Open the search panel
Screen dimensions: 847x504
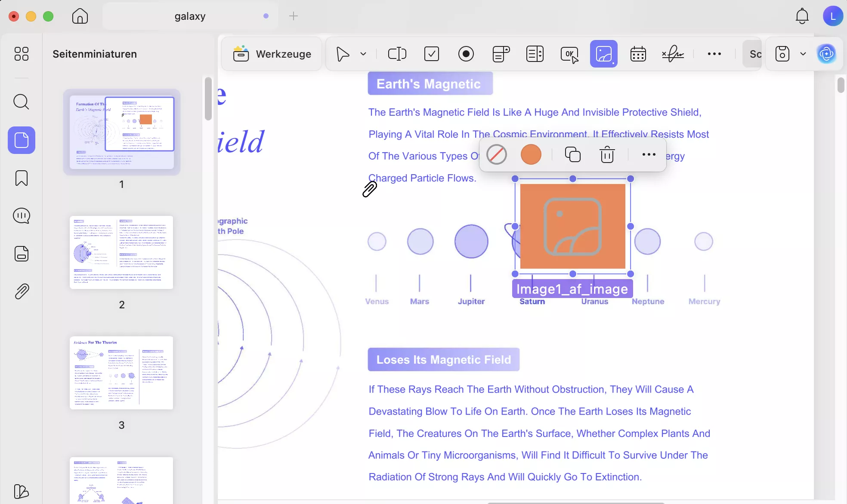[22, 102]
